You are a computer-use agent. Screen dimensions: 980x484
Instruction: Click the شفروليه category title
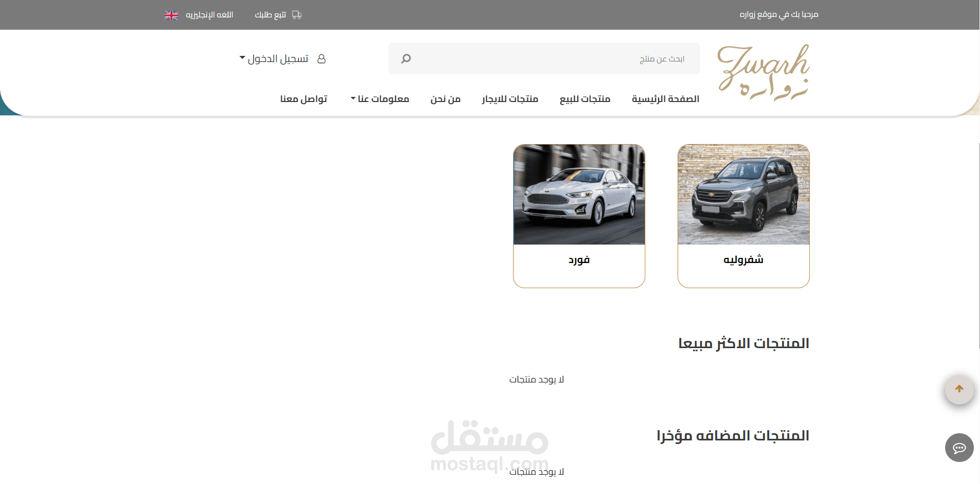point(743,259)
